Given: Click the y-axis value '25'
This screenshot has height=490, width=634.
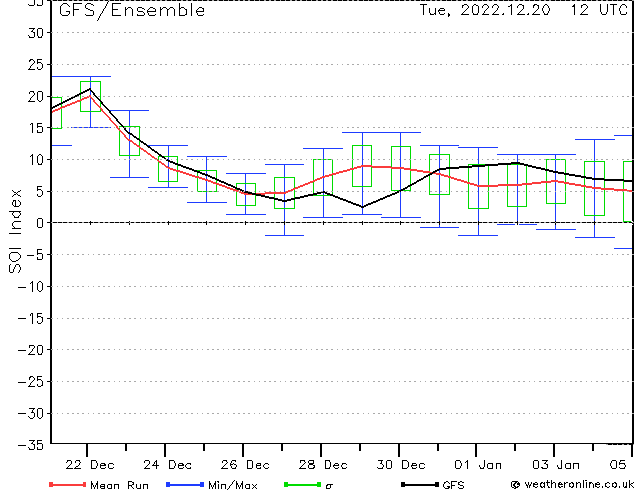Looking at the screenshot, I should coord(36,65).
